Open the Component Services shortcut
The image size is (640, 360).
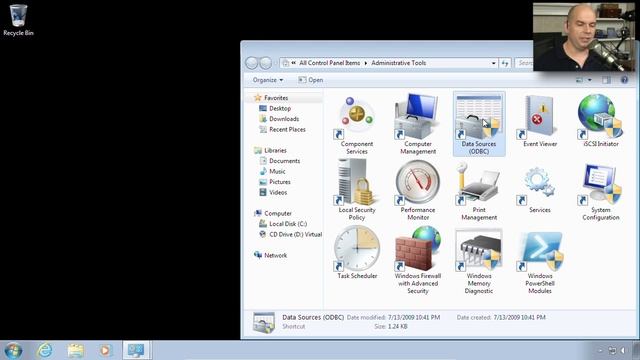[x=357, y=124]
